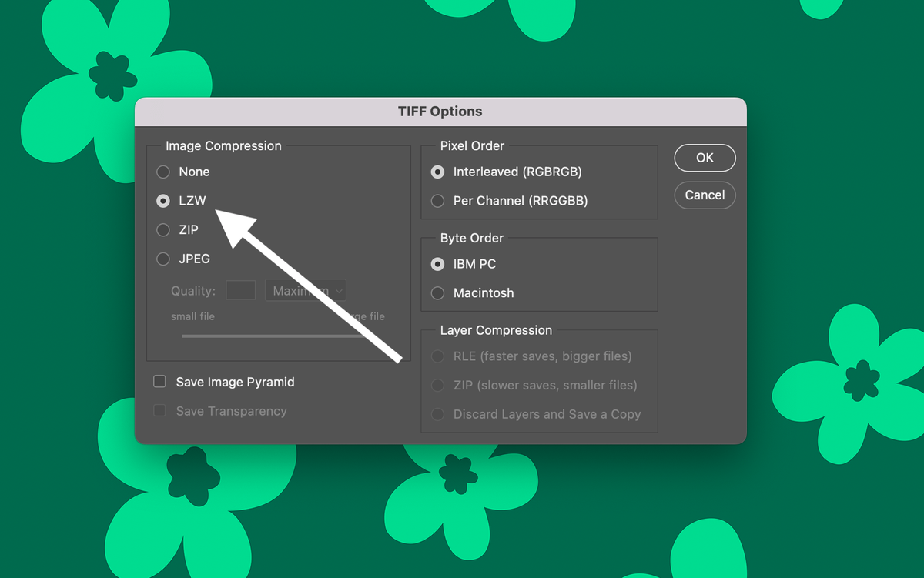Select RLE layer compression option
The image size is (924, 578).
click(x=438, y=356)
